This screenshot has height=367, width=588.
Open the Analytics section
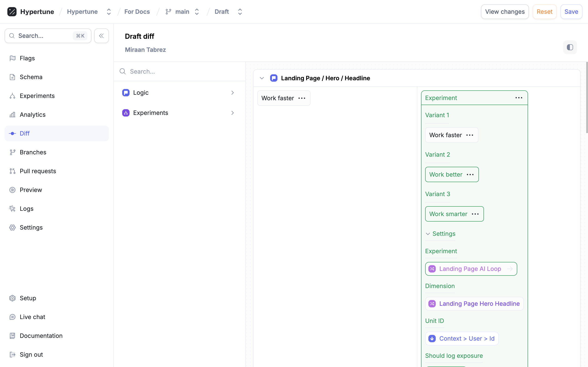point(33,114)
